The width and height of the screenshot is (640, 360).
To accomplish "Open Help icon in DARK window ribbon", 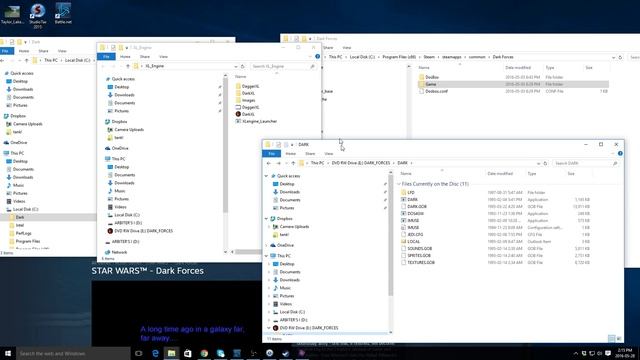I will [620, 153].
